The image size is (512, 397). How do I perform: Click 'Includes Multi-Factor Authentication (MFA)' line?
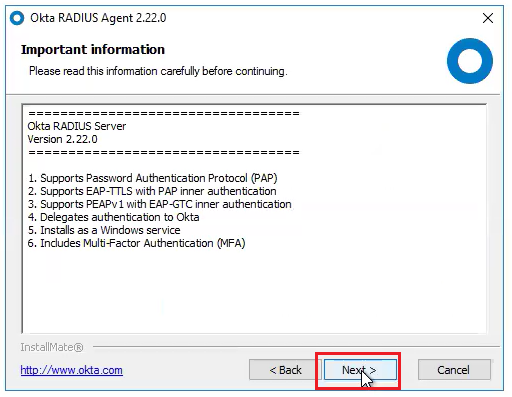click(x=137, y=243)
